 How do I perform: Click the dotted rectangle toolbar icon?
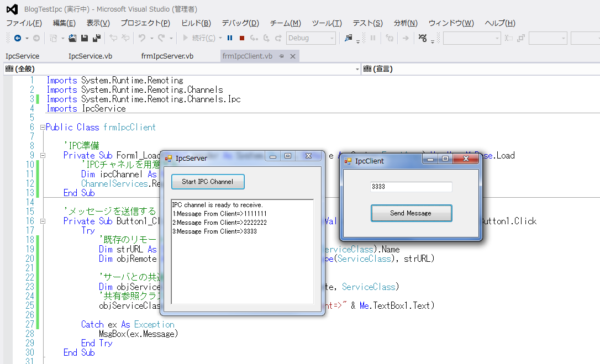[x=508, y=38]
